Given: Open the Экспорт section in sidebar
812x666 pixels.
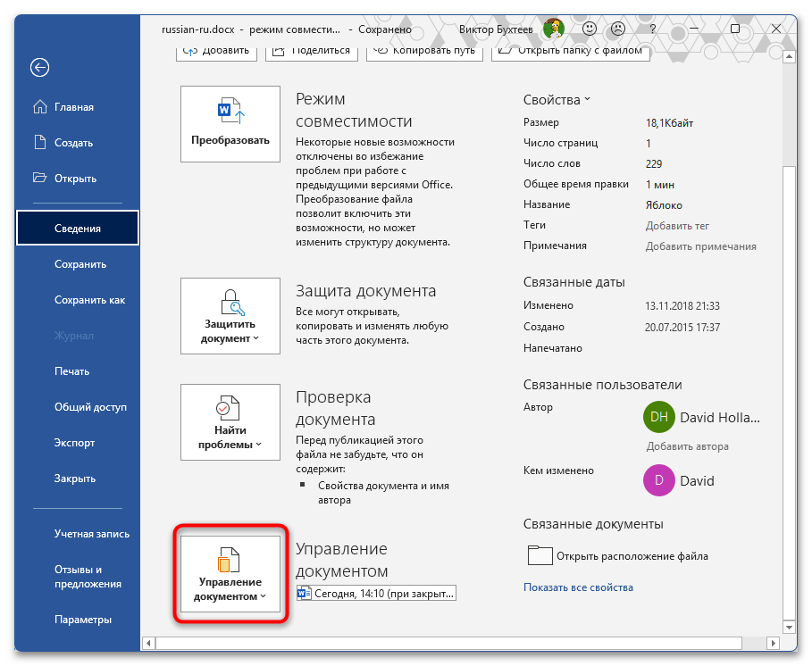Looking at the screenshot, I should tap(74, 443).
